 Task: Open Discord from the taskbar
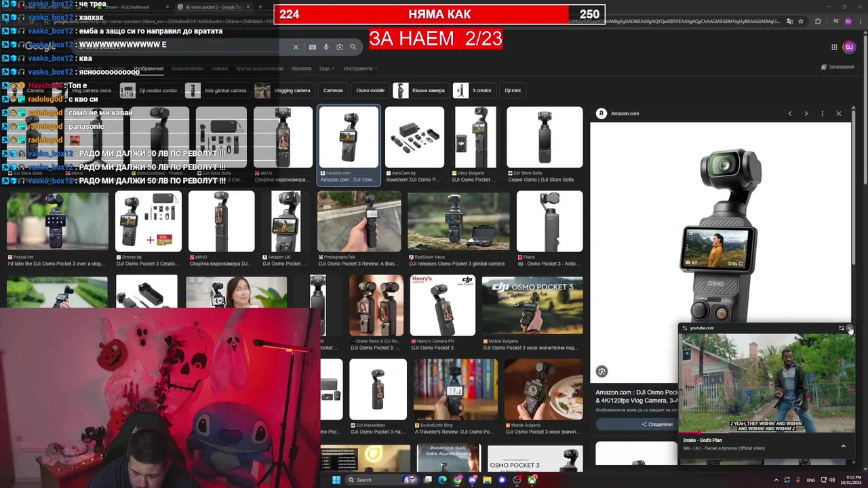473,480
